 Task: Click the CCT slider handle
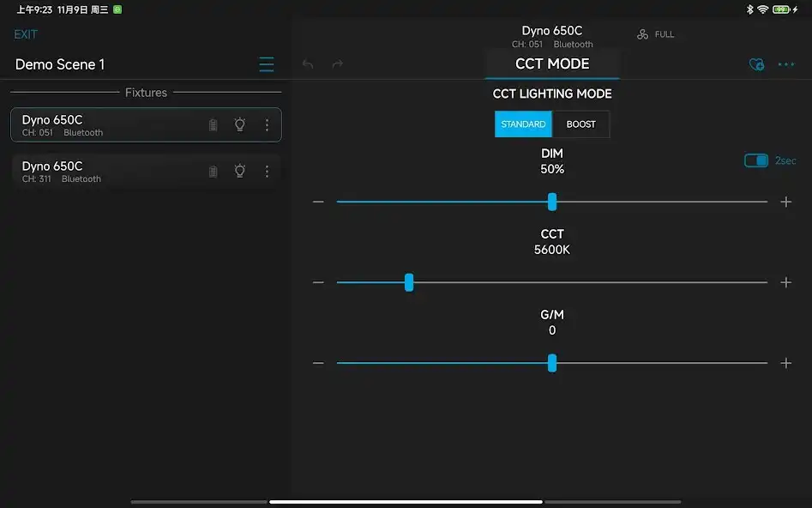[409, 282]
